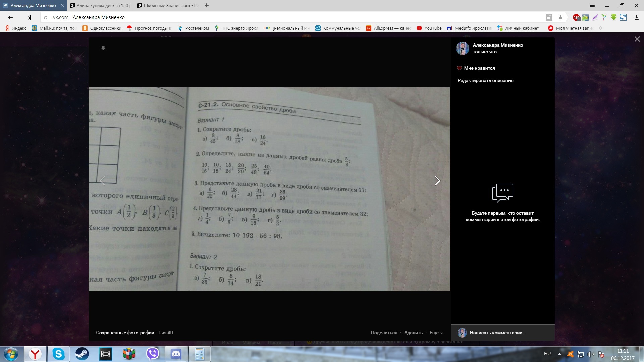Click RU to switch keyboard language
644x362 pixels.
pos(547,353)
